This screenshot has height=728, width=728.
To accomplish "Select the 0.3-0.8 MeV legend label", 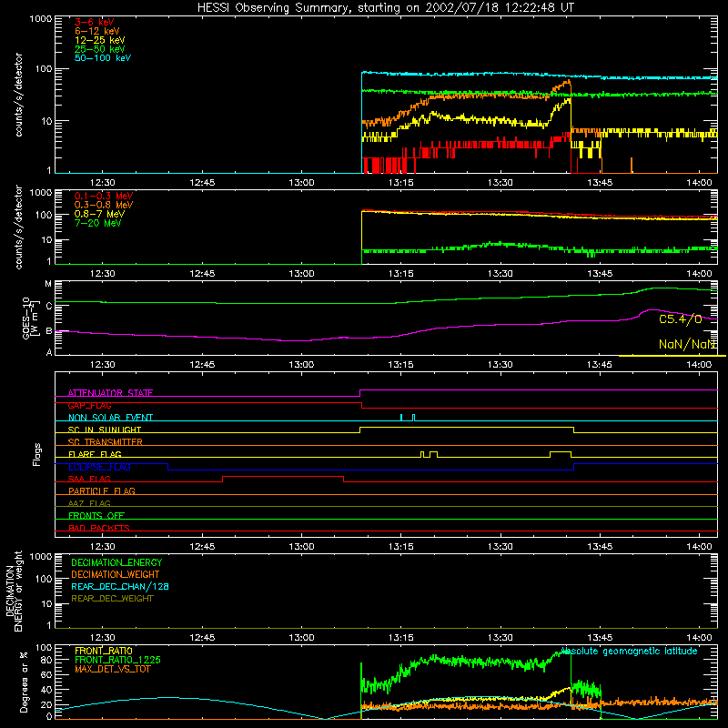I will click(104, 205).
